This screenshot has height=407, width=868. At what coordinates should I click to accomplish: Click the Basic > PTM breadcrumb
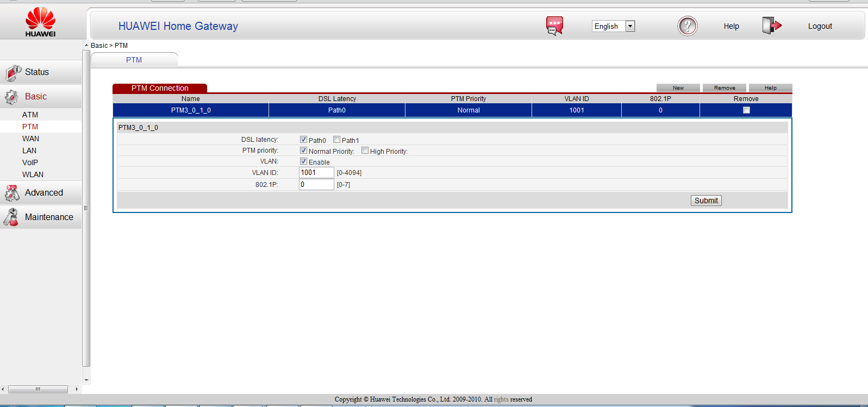(x=109, y=46)
